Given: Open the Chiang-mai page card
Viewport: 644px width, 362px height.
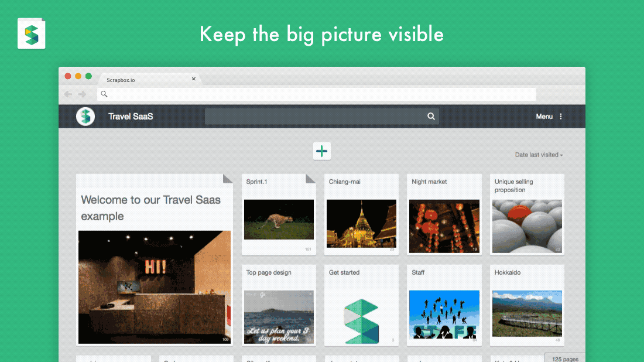Looking at the screenshot, I should pos(361,214).
